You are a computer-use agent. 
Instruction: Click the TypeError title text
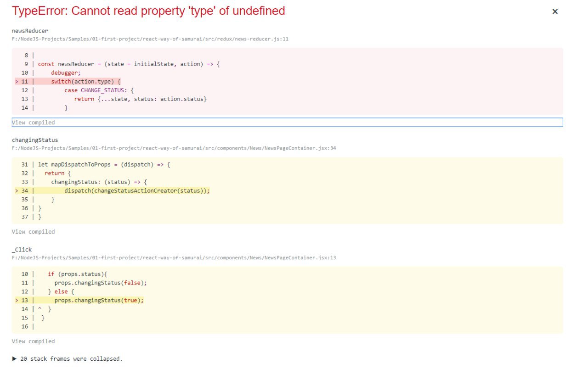tap(148, 11)
